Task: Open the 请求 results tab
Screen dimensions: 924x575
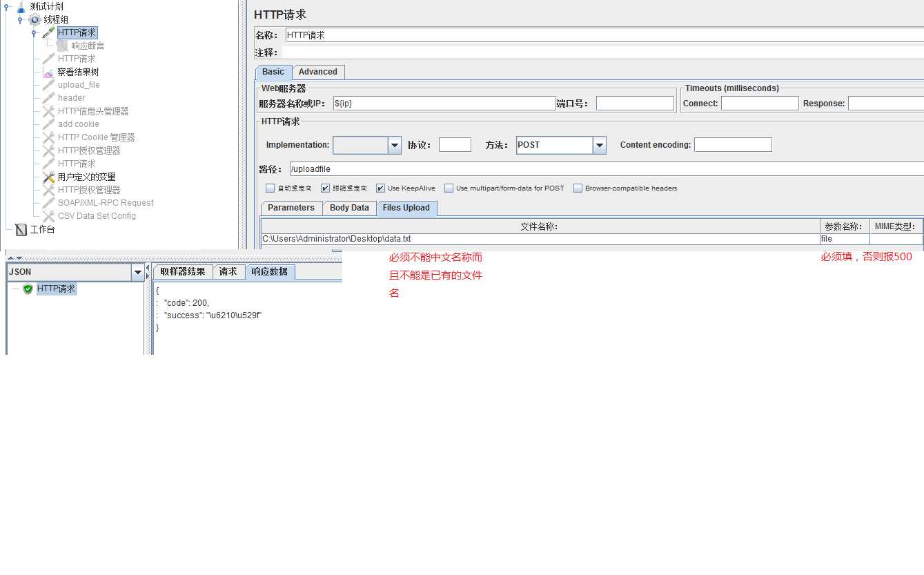Action: (x=228, y=272)
